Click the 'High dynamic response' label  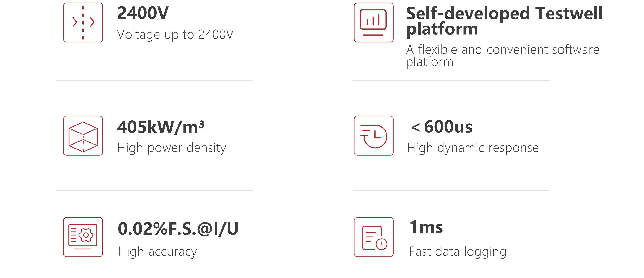click(x=473, y=148)
